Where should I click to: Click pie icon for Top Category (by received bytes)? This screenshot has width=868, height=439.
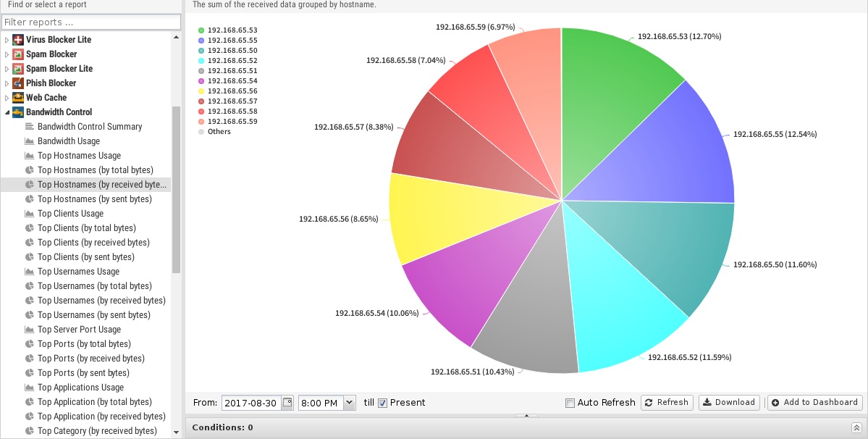[30, 431]
